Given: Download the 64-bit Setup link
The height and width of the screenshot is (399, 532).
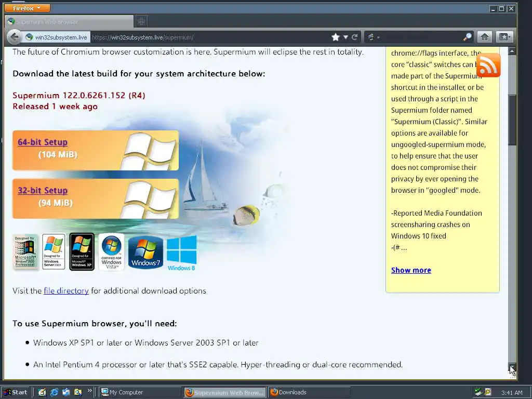Looking at the screenshot, I should click(43, 142).
